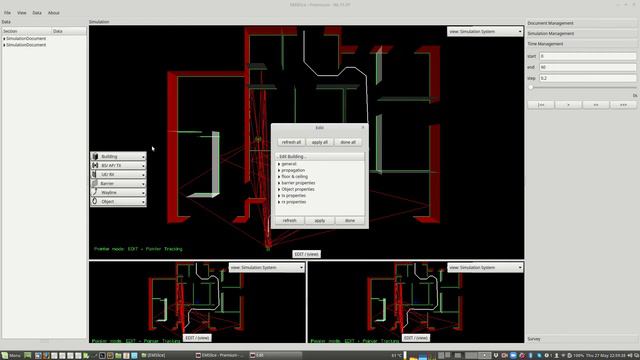640x360 pixels.
Task: Open the main view's Simulation System dropdown
Action: 485,31
